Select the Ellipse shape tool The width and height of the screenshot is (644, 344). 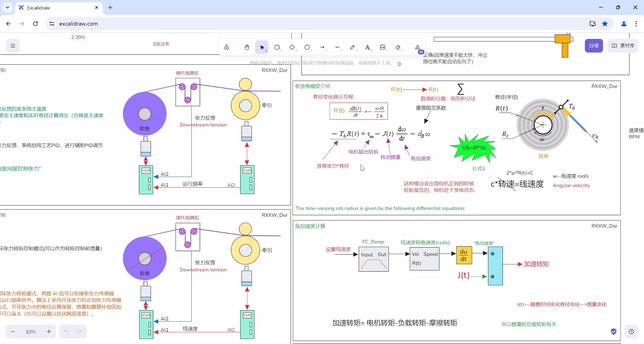[x=307, y=47]
